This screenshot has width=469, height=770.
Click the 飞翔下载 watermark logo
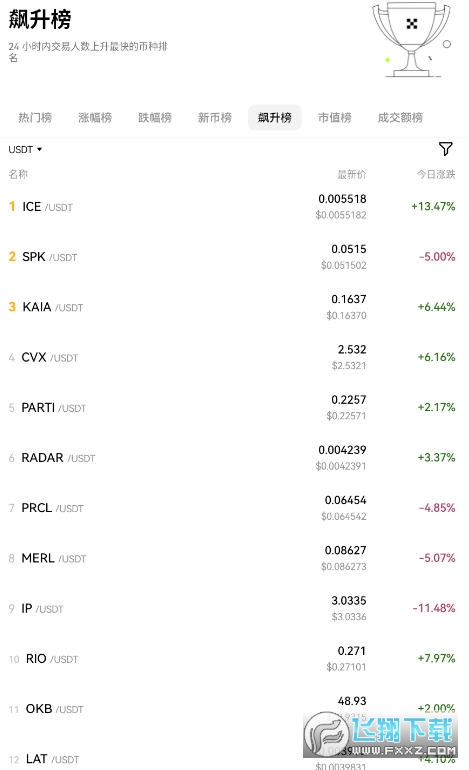pos(381,735)
